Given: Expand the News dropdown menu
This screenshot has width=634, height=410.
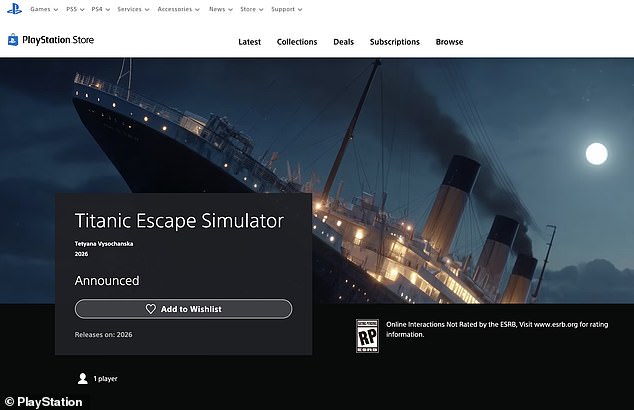Looking at the screenshot, I should (x=221, y=9).
